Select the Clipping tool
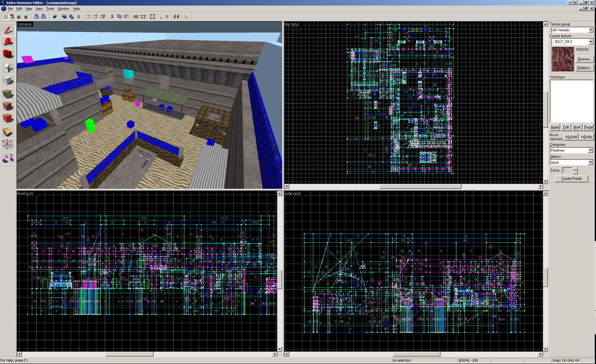Viewport: 596px width, 364px height. (x=8, y=132)
